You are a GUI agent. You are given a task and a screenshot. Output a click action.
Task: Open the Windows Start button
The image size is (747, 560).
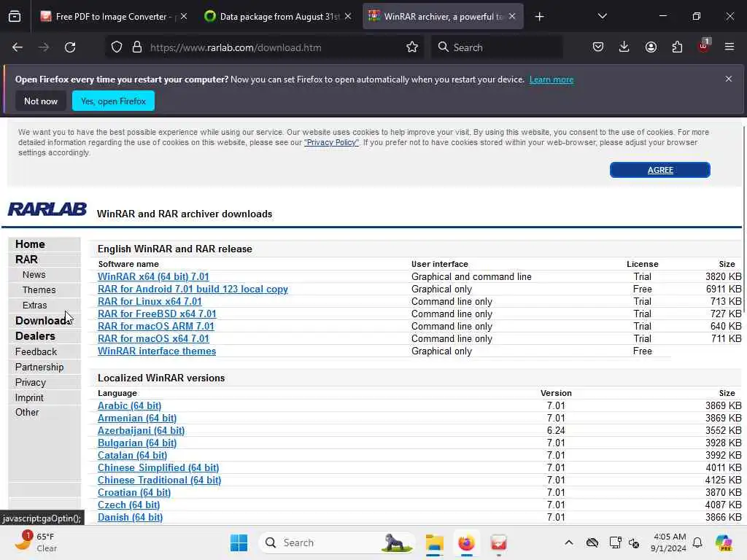pos(239,542)
